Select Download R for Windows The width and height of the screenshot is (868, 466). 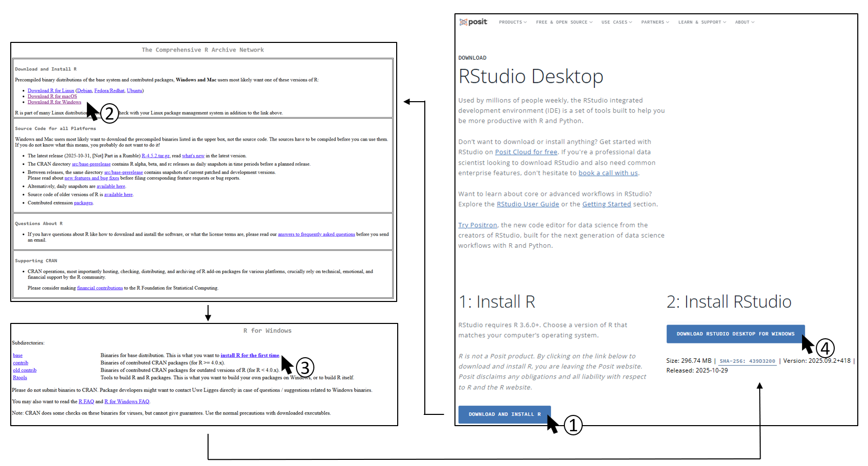(54, 102)
